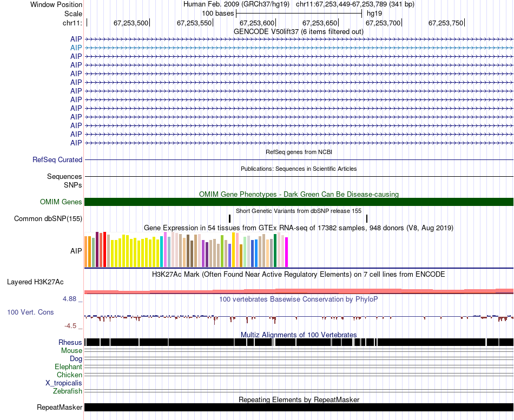Image resolution: width=514 pixels, height=420 pixels.
Task: Open the H3K27Ac Mark track title
Action: point(299,274)
